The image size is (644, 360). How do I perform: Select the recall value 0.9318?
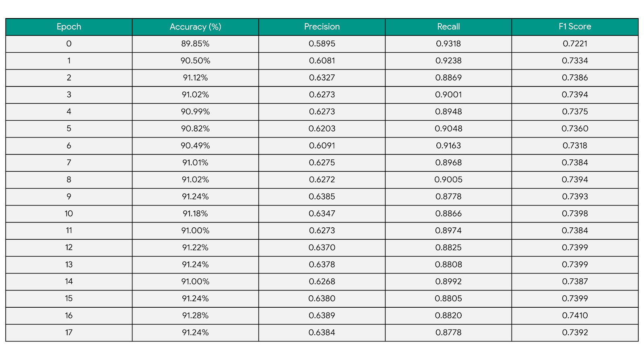[448, 44]
